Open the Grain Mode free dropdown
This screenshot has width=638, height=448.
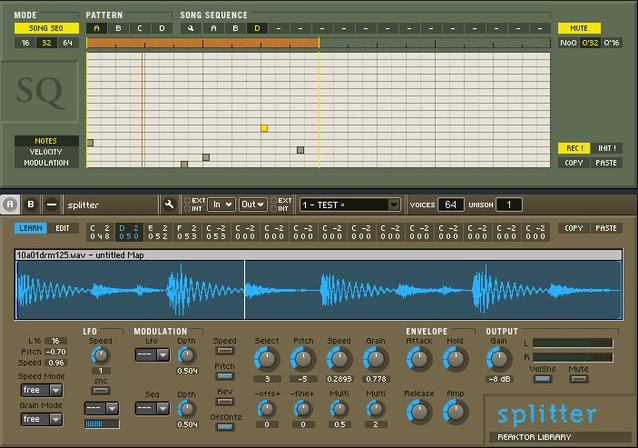42,419
